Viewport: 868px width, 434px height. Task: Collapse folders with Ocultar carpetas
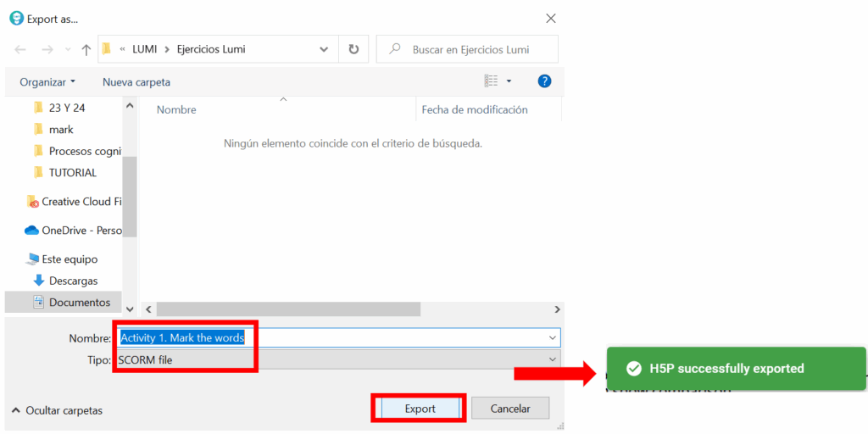57,410
